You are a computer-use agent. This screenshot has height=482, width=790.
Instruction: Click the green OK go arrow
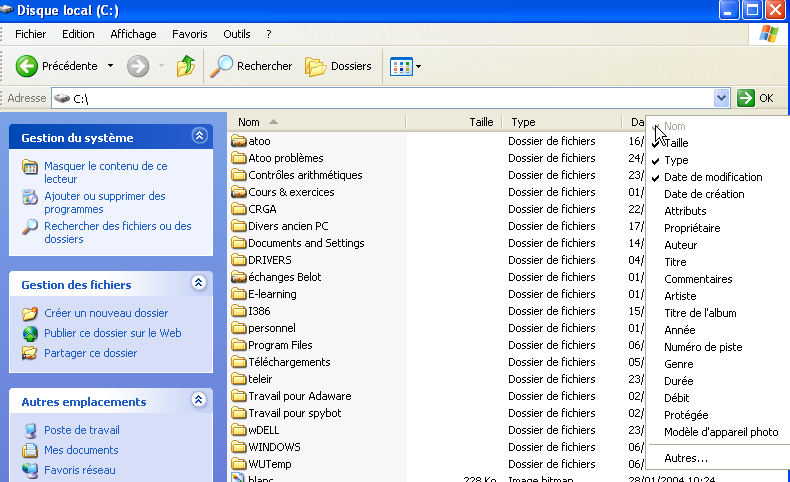(746, 98)
